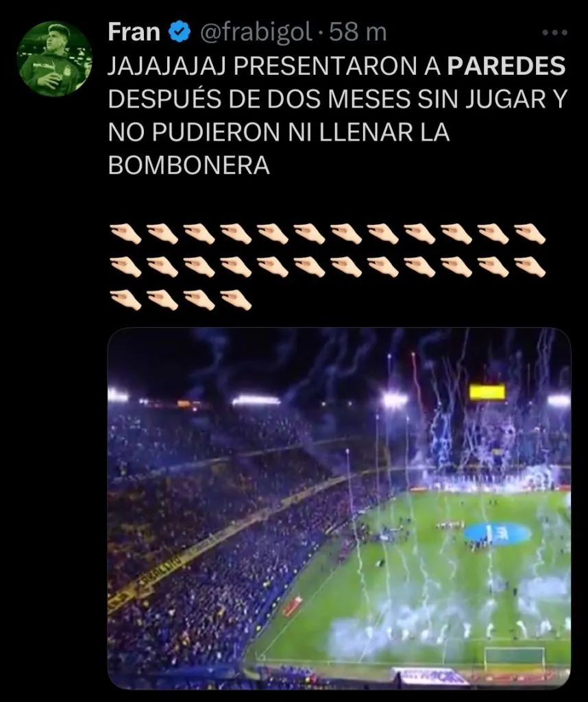Click the blue verified badge next to Fran
This screenshot has width=588, height=702.
coord(180,32)
